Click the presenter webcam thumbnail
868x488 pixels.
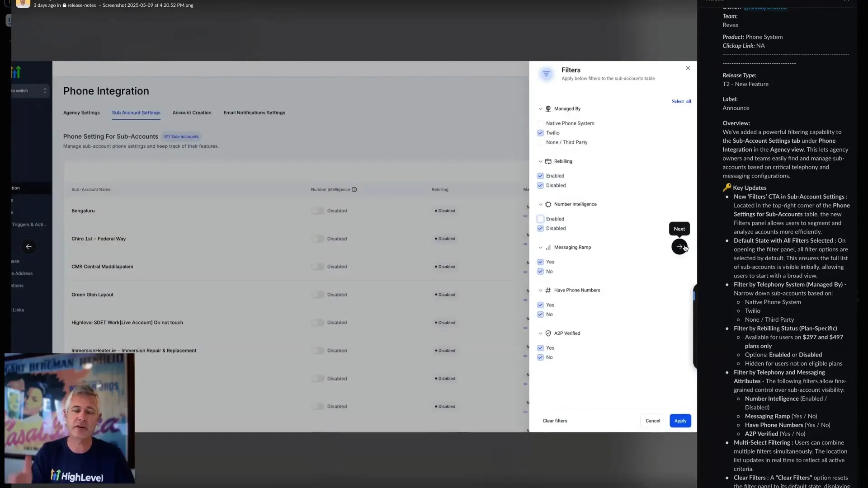click(70, 418)
